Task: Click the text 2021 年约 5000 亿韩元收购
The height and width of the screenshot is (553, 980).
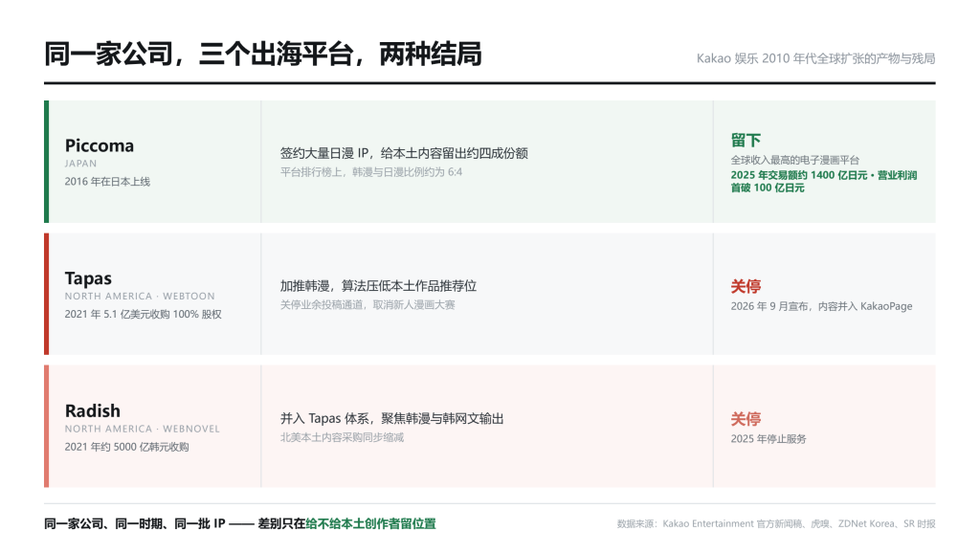Action: [127, 447]
